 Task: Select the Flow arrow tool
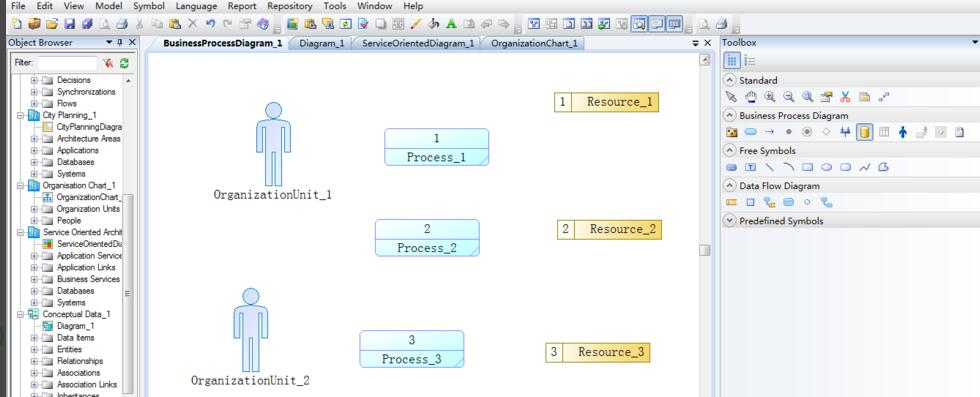(x=769, y=132)
